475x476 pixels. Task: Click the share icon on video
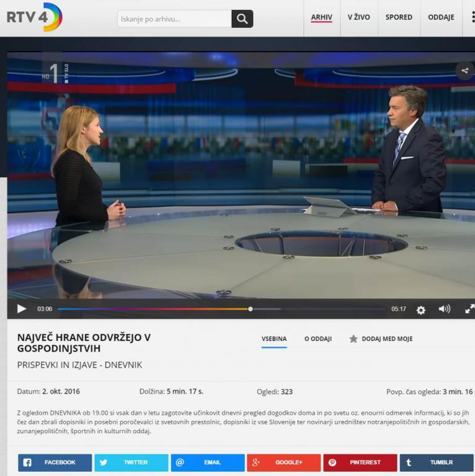pos(464,71)
